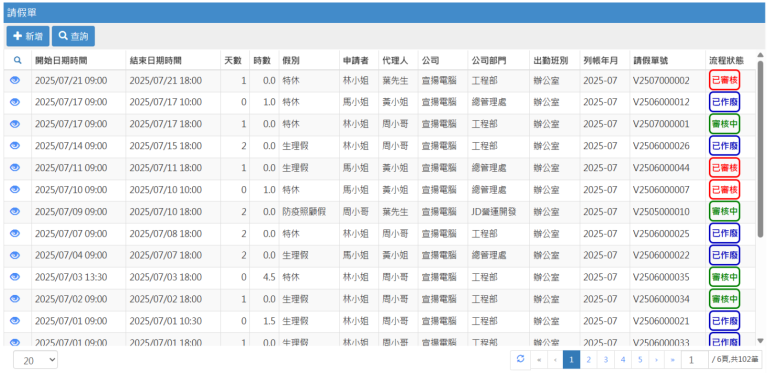This screenshot has height=377, width=768.
Task: Click 審核中 status badge of V2505000010
Action: pos(724,212)
